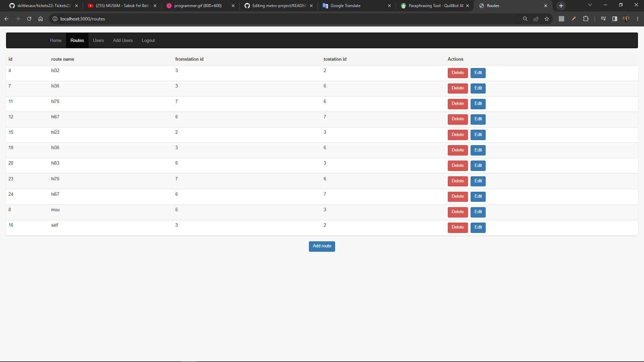The image size is (644, 362).
Task: Open the three-dot browser menu
Action: 638,19
